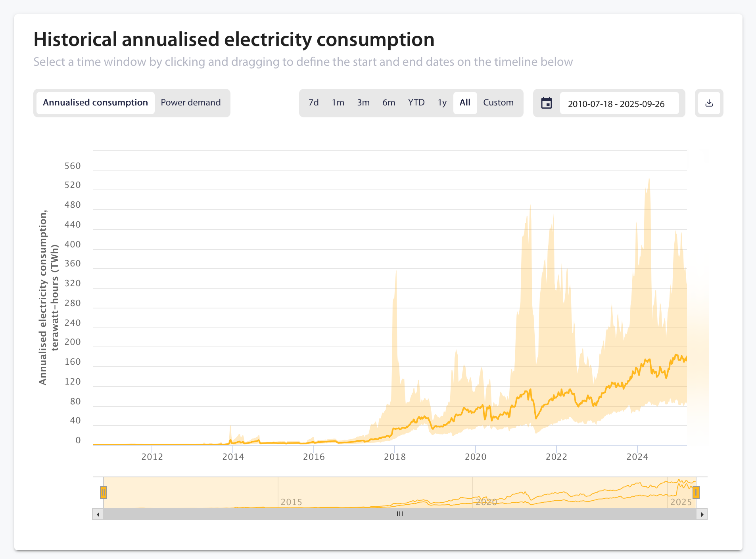Select the All time range
Viewport: 756px width, 559px height.
(465, 102)
